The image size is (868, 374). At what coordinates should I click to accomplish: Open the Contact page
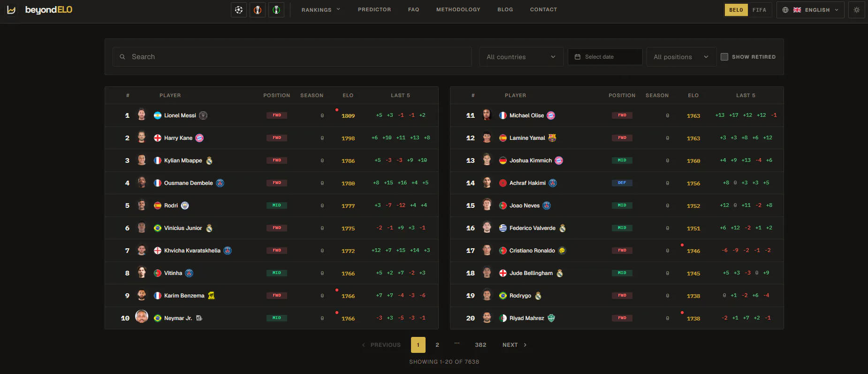pos(544,9)
